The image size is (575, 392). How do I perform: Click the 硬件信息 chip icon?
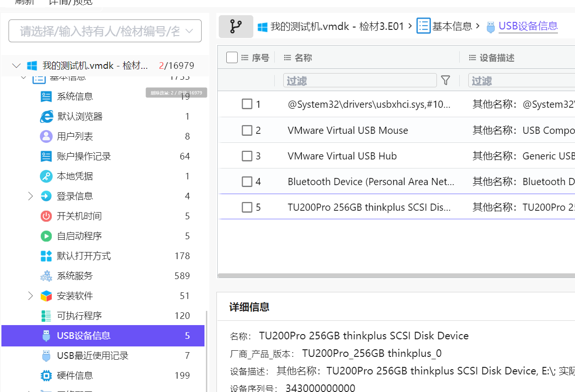(x=46, y=375)
